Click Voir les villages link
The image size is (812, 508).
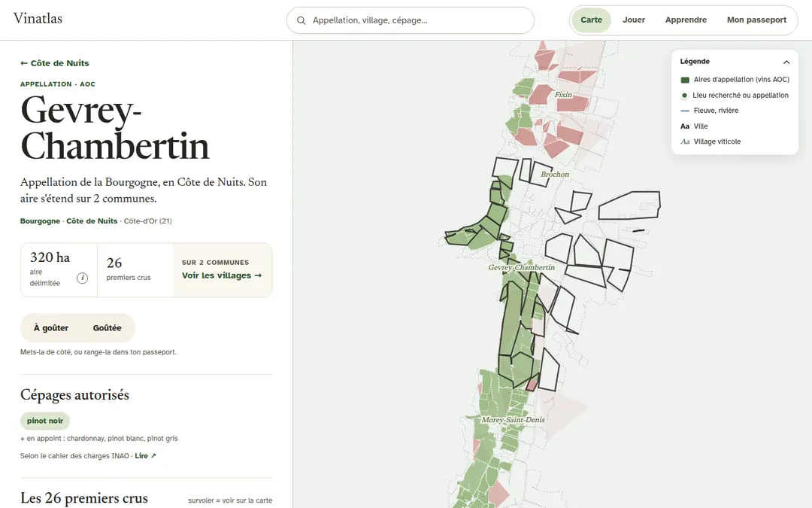[x=222, y=275]
